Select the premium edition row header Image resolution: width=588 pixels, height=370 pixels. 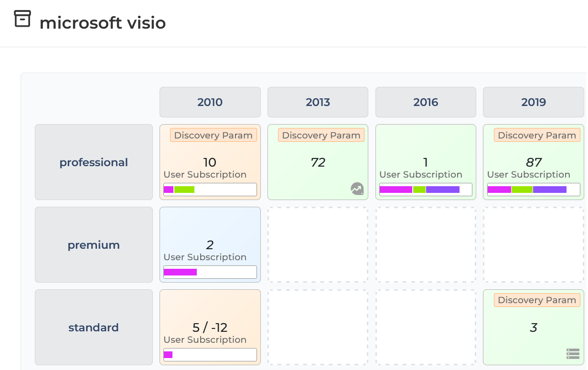[x=94, y=245]
